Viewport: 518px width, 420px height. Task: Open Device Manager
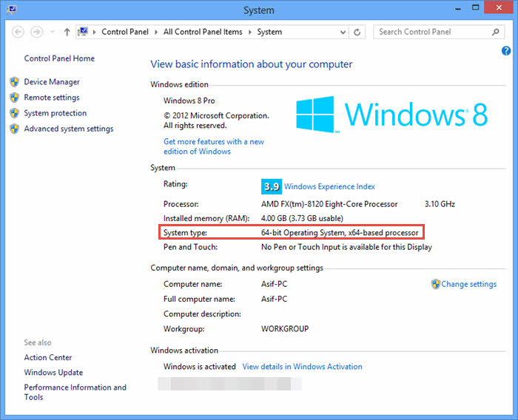click(x=52, y=82)
